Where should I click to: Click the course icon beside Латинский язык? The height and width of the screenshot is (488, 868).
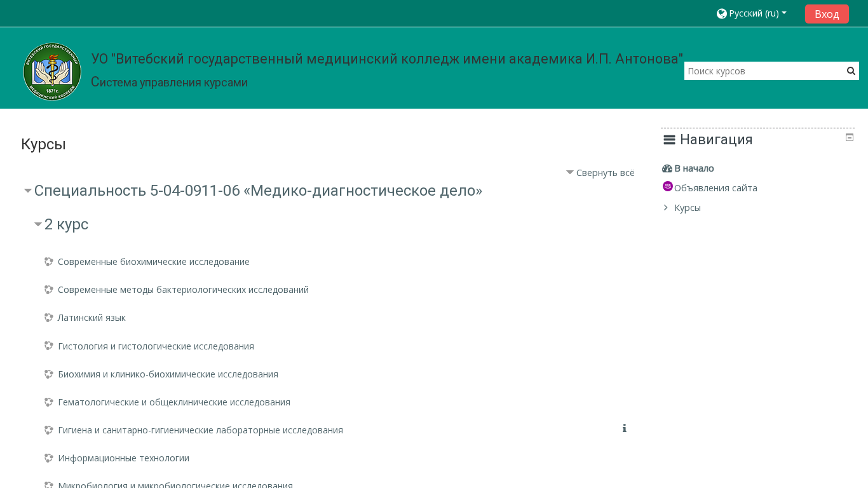coord(49,318)
